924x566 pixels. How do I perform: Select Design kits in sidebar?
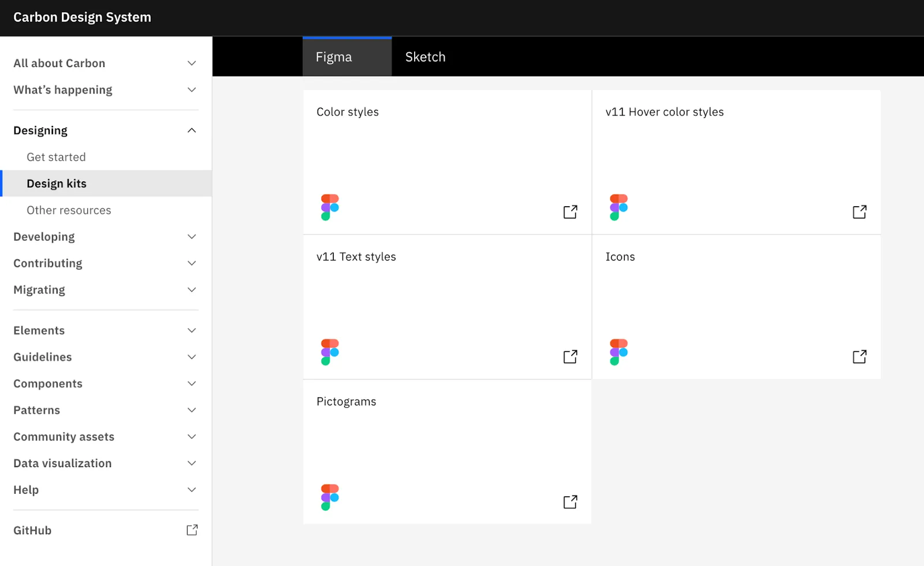click(x=106, y=184)
